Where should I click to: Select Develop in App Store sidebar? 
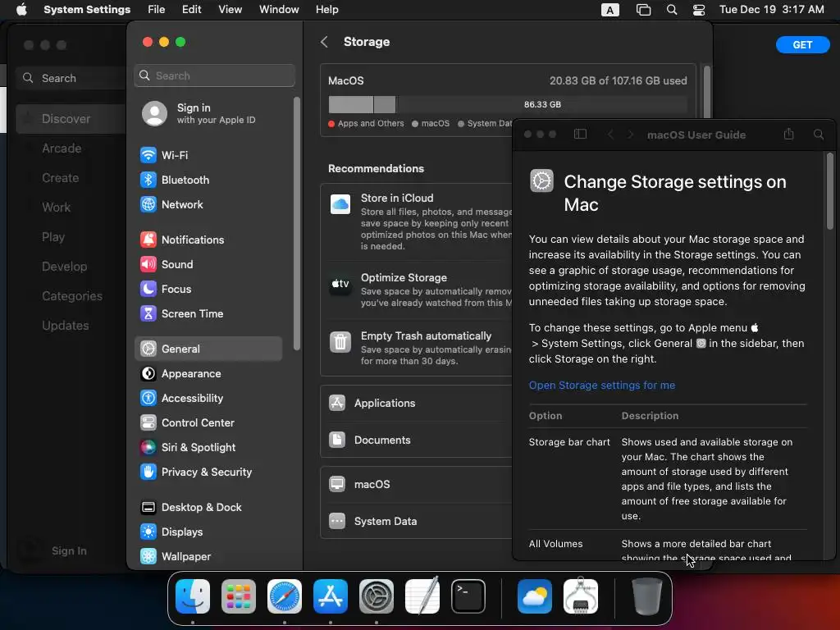point(64,267)
